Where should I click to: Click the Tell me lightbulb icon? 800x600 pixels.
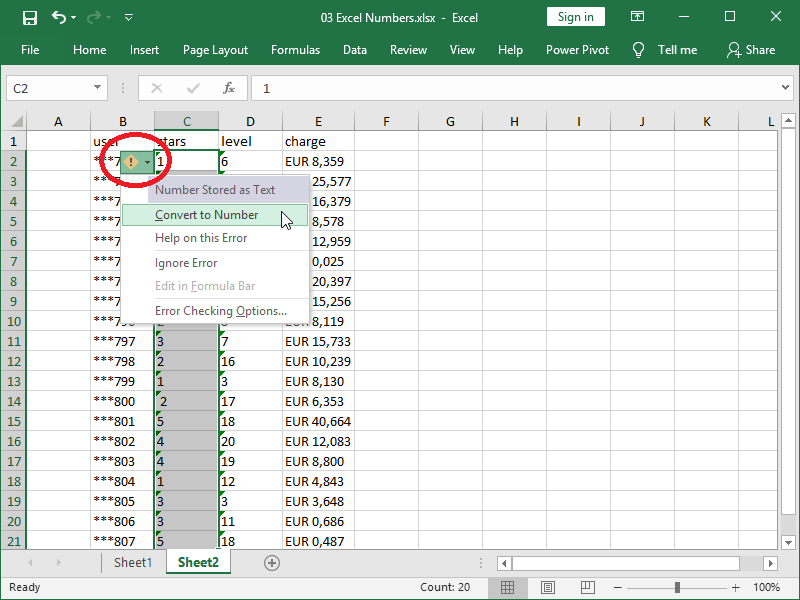pyautogui.click(x=638, y=49)
